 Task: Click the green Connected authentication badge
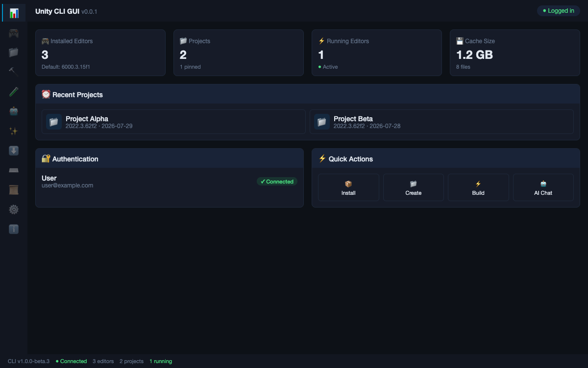coord(277,182)
